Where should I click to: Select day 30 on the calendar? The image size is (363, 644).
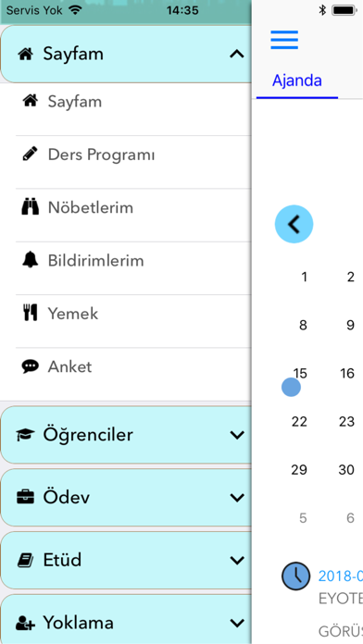tap(346, 469)
